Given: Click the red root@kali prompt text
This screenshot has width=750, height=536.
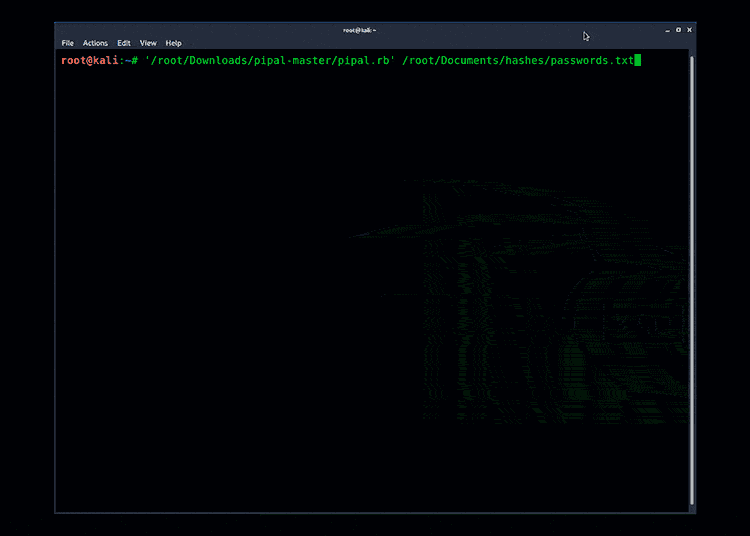Looking at the screenshot, I should tap(90, 61).
